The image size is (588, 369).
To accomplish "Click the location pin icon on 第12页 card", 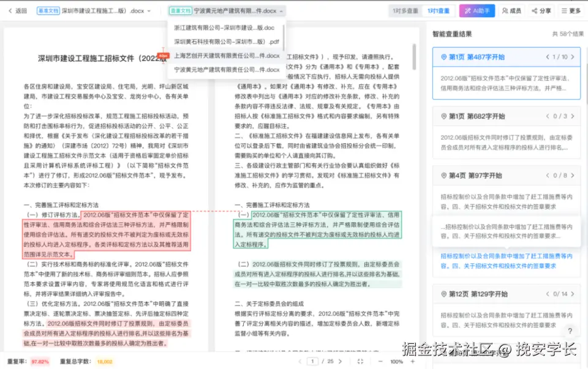I will click(443, 294).
